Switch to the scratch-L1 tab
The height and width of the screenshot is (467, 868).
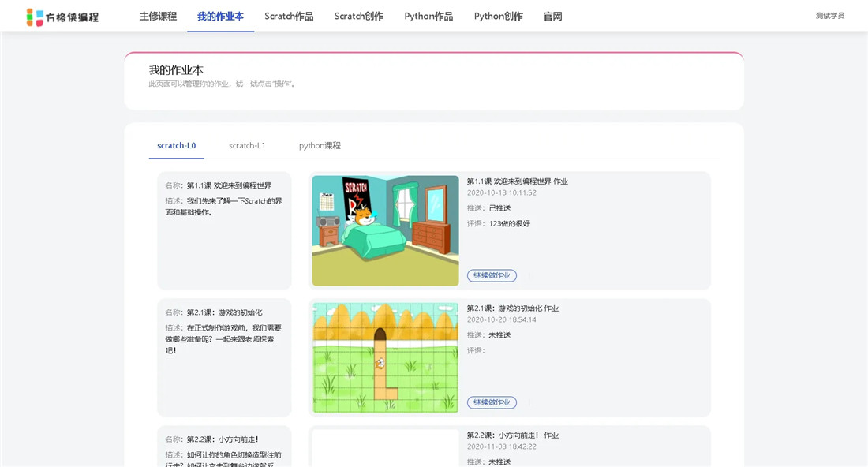pyautogui.click(x=247, y=145)
